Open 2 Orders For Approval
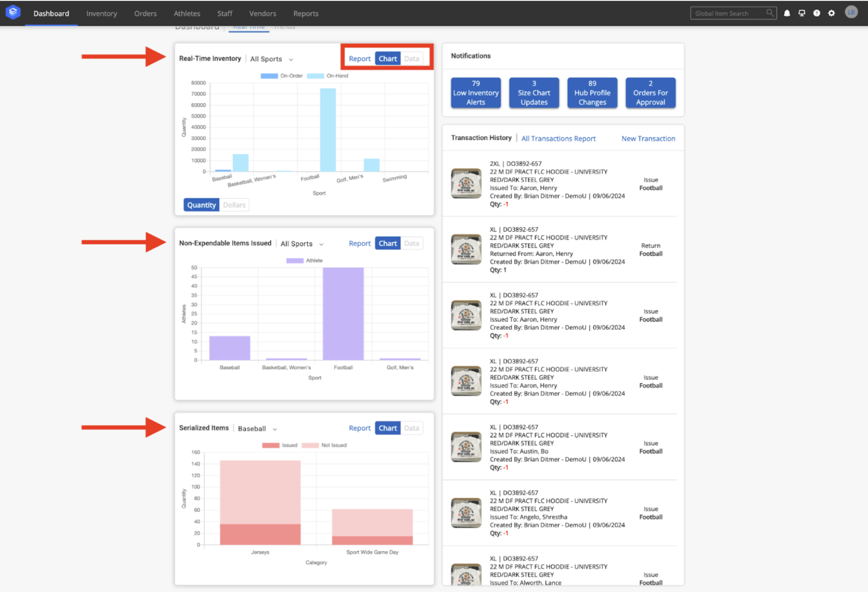The image size is (868, 592). tap(650, 92)
